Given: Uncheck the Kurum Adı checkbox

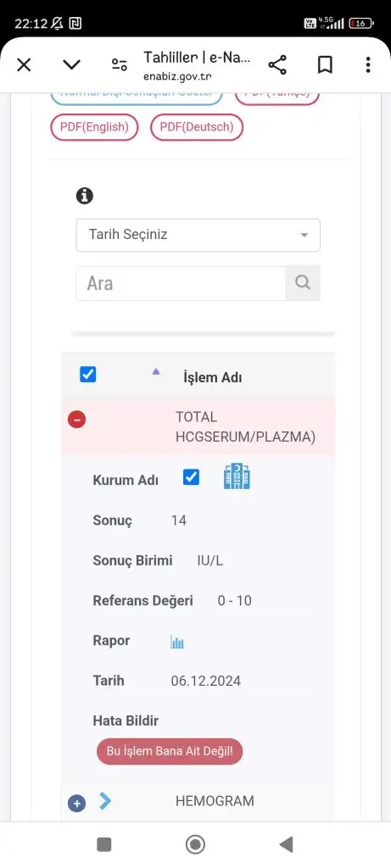Looking at the screenshot, I should [191, 477].
